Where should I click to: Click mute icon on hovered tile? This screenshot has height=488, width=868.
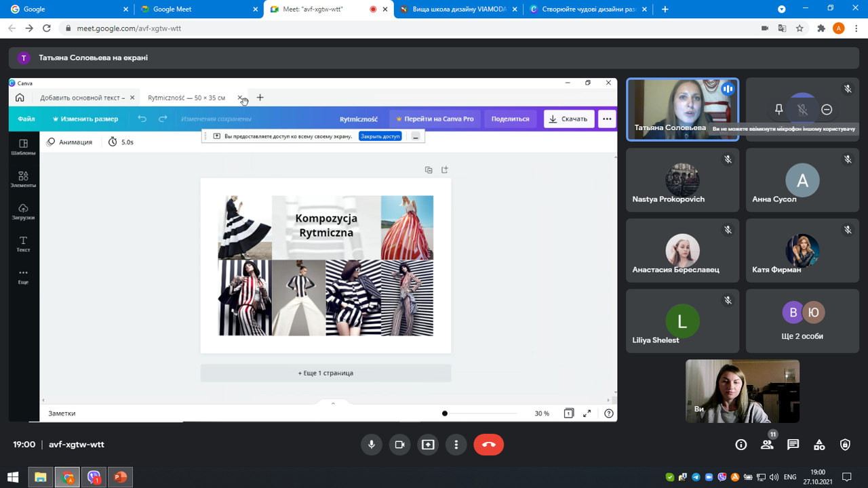point(802,109)
